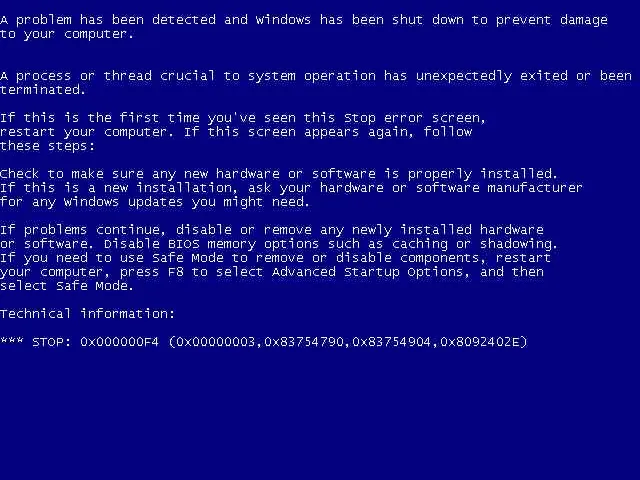Click the 'terminated.' word
Viewport: 640px width, 480px height.
coord(42,90)
